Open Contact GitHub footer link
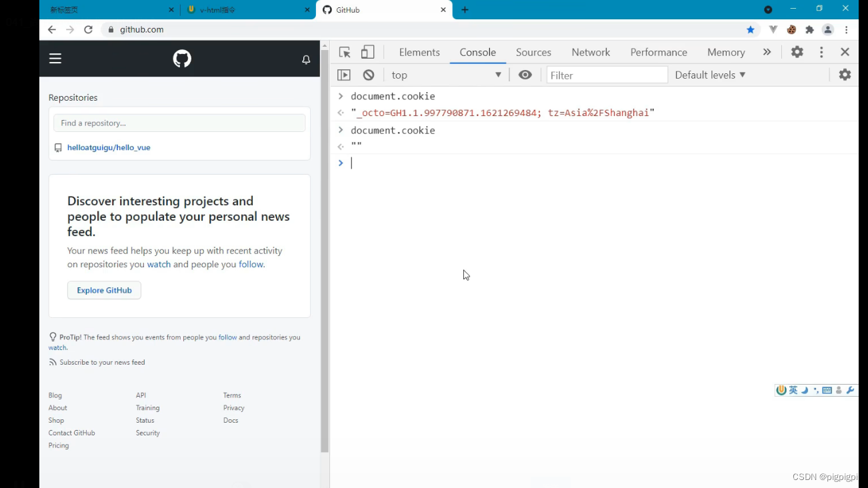 coord(71,433)
